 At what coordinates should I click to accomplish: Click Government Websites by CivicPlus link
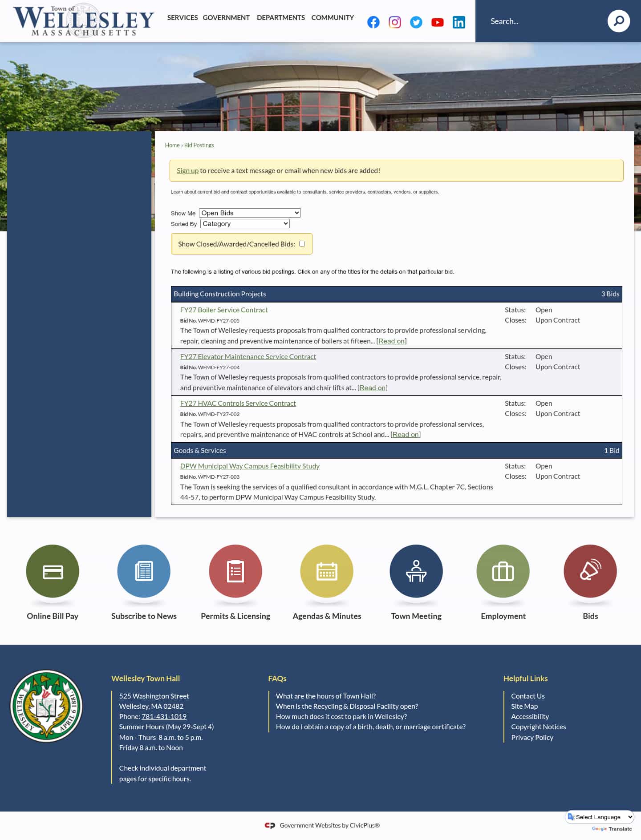point(330,825)
